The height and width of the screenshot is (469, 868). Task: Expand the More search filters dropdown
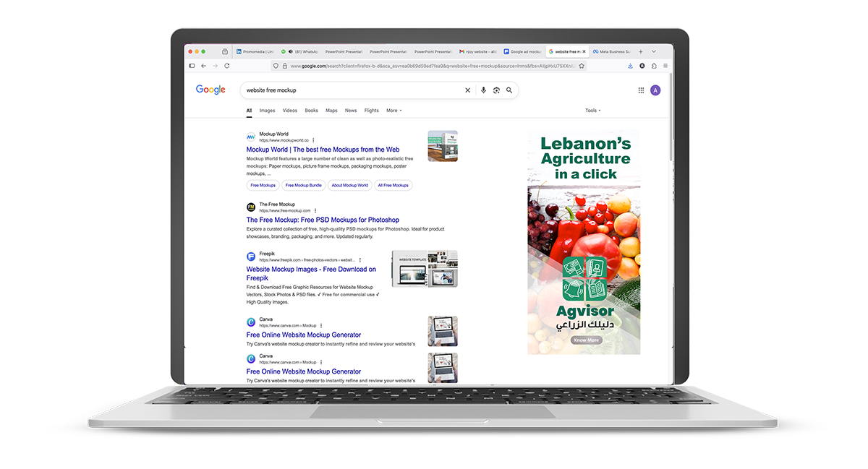coord(394,111)
